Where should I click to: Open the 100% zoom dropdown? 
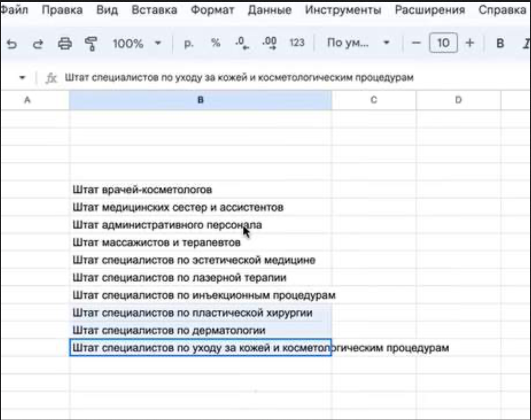[x=136, y=43]
